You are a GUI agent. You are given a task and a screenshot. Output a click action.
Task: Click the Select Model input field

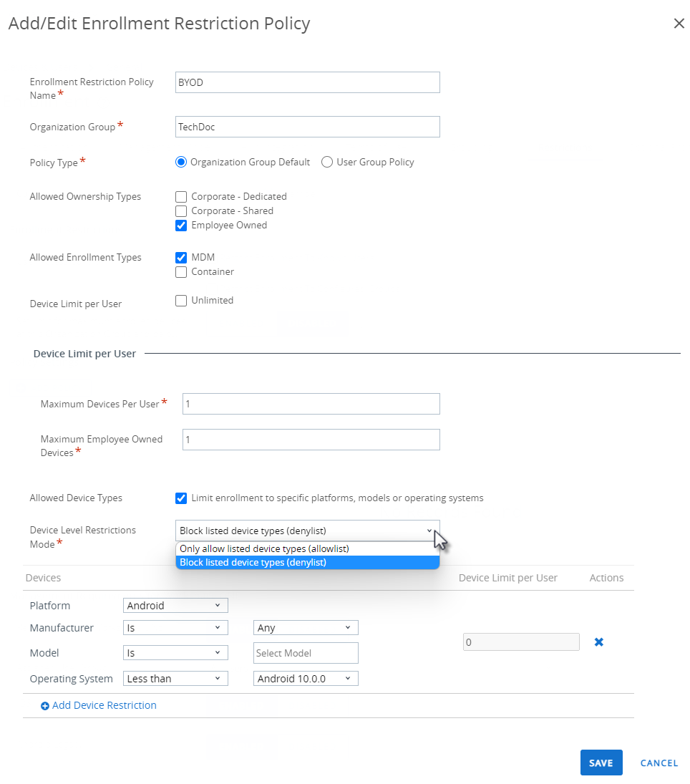306,653
